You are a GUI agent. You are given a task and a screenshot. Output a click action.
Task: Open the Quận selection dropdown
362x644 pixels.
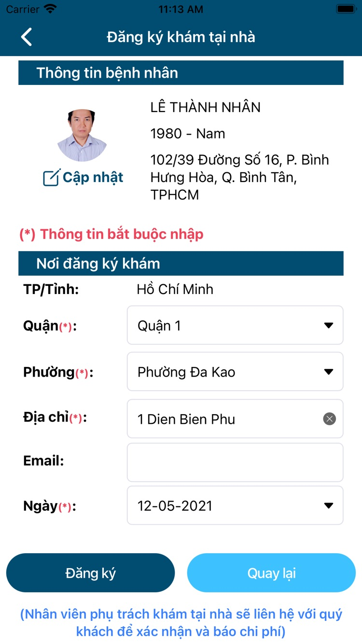point(235,325)
